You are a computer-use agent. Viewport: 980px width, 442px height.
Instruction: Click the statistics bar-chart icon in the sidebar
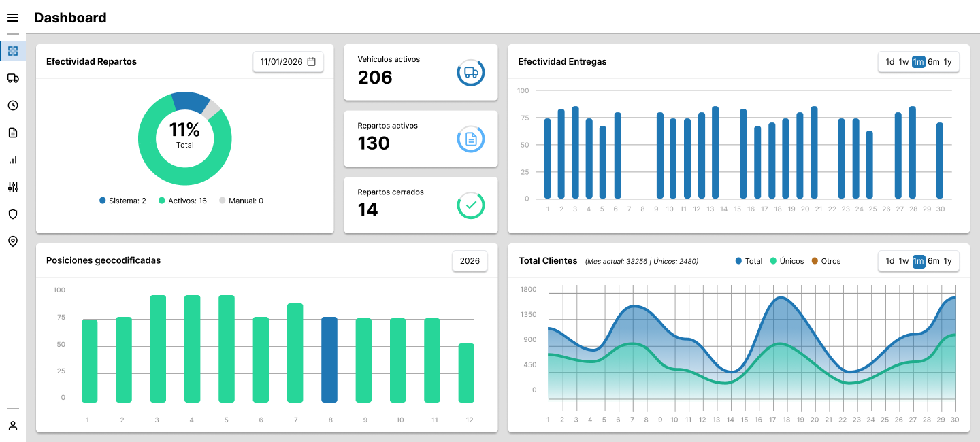pyautogui.click(x=12, y=159)
